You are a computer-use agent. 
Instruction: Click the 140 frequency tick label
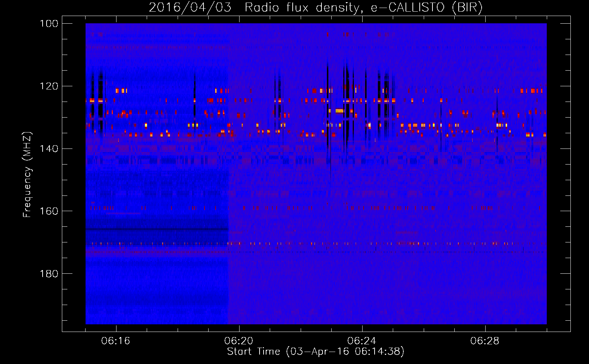click(x=49, y=149)
